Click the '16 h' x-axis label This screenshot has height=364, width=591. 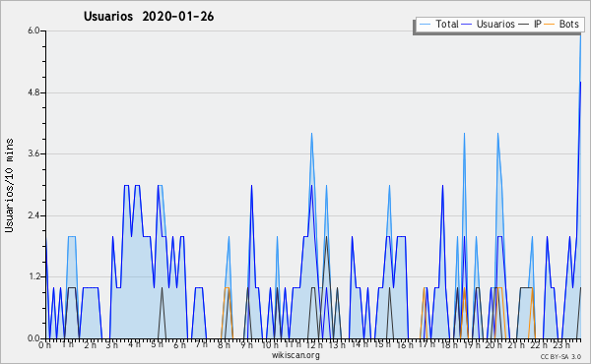click(405, 345)
